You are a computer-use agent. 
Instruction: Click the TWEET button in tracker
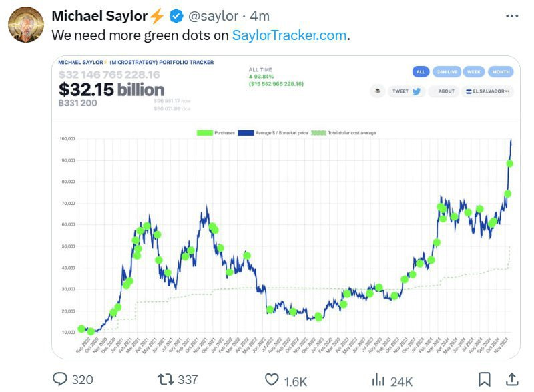tap(407, 91)
